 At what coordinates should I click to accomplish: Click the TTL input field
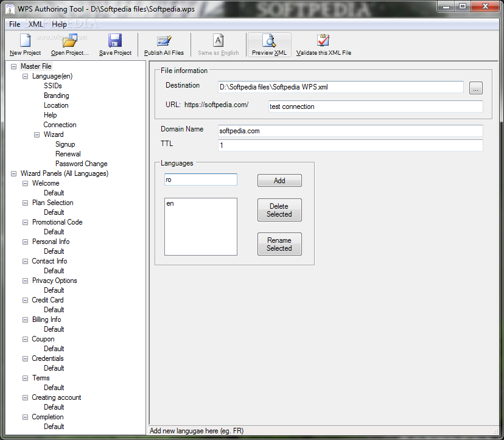[x=351, y=145]
